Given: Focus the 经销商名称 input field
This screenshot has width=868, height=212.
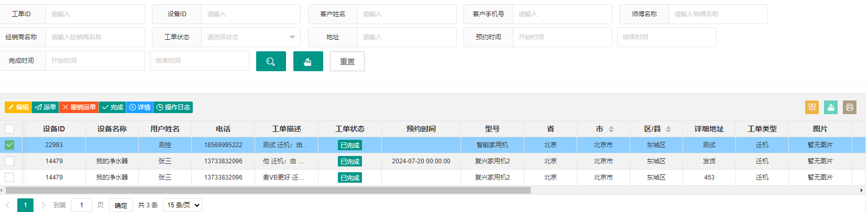Looking at the screenshot, I should (x=95, y=37).
